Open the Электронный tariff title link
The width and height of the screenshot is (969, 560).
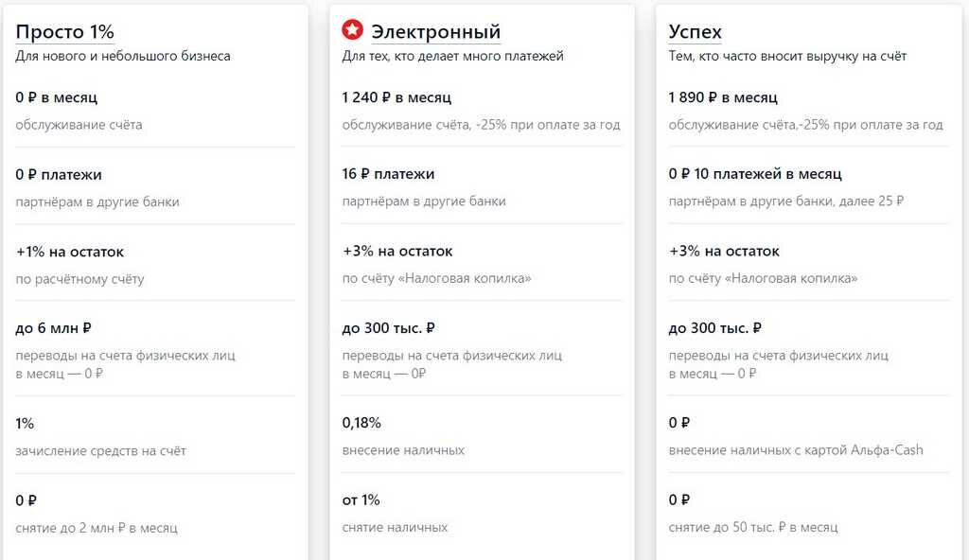(x=435, y=31)
